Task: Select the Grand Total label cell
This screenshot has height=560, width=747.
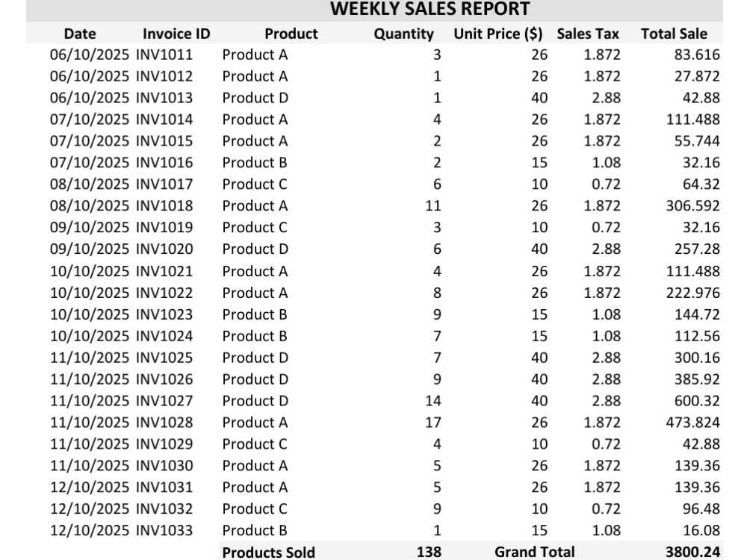Action: coord(535,552)
